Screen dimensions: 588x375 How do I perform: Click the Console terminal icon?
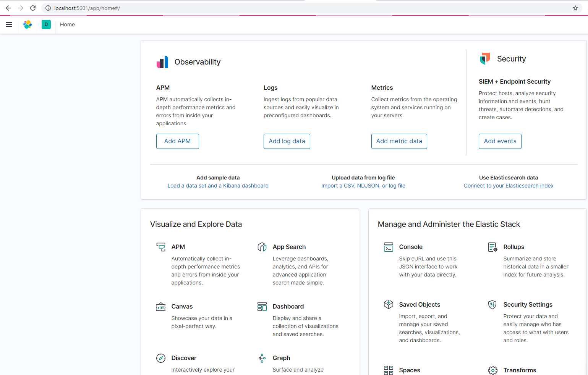389,247
